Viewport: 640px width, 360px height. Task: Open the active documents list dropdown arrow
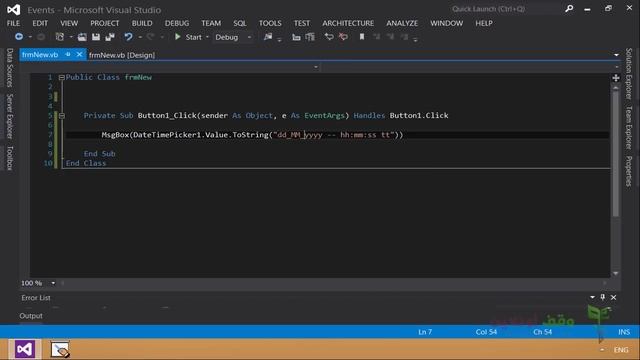[616, 55]
